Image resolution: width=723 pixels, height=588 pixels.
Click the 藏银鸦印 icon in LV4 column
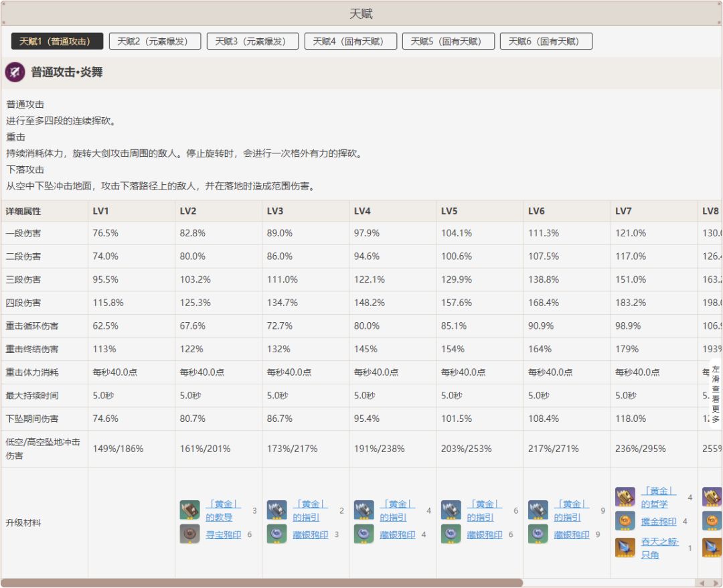coord(364,534)
